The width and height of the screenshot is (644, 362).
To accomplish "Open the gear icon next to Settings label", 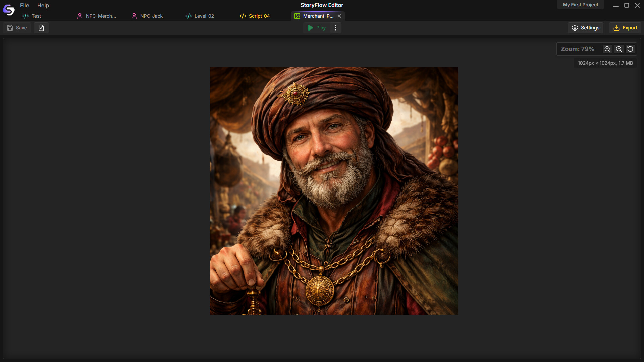I will 575,28.
